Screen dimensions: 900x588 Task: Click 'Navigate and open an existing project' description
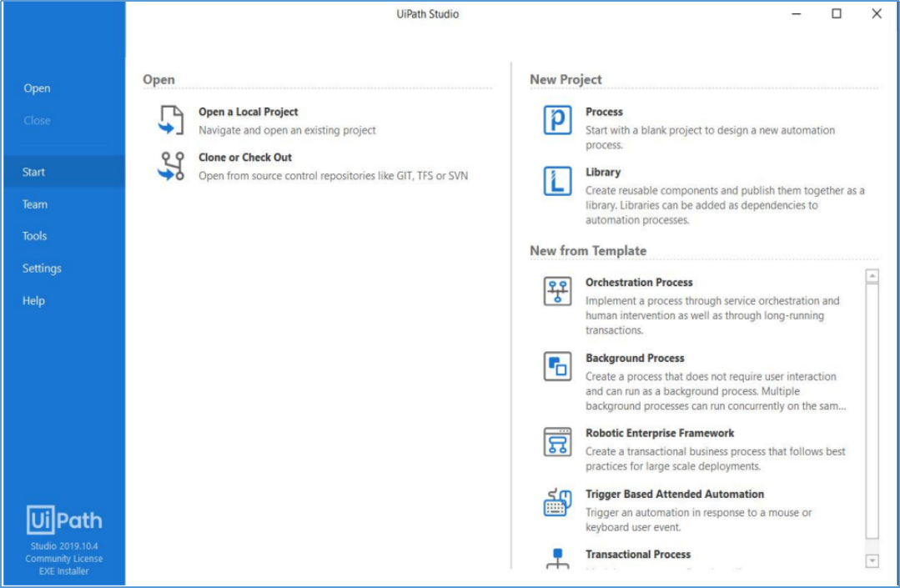287,130
